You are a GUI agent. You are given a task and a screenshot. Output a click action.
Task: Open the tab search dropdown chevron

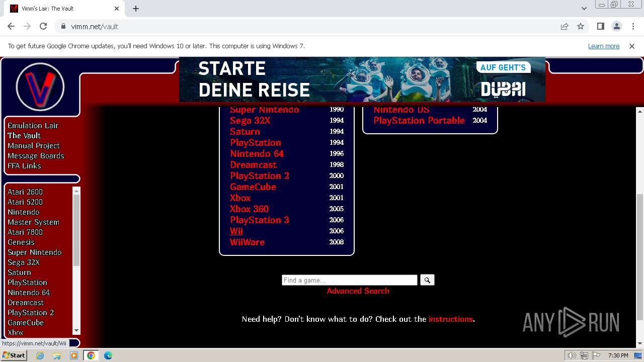pyautogui.click(x=584, y=9)
